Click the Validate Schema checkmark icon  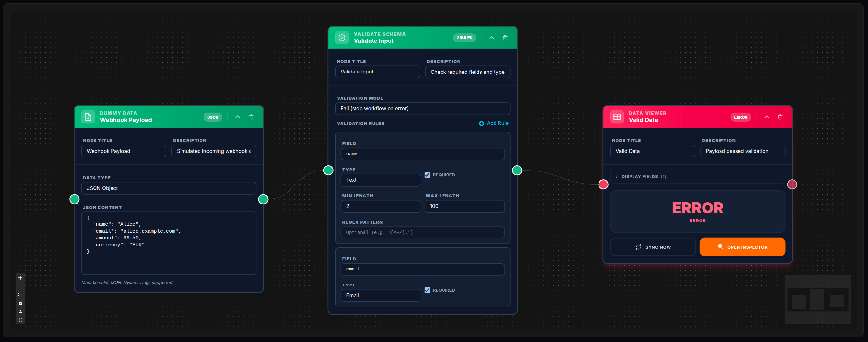point(342,37)
